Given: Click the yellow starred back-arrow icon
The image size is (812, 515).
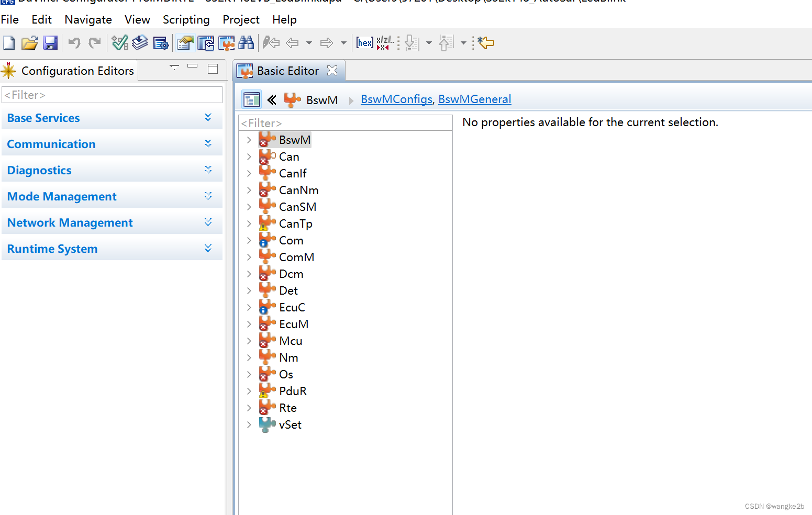Looking at the screenshot, I should [486, 43].
